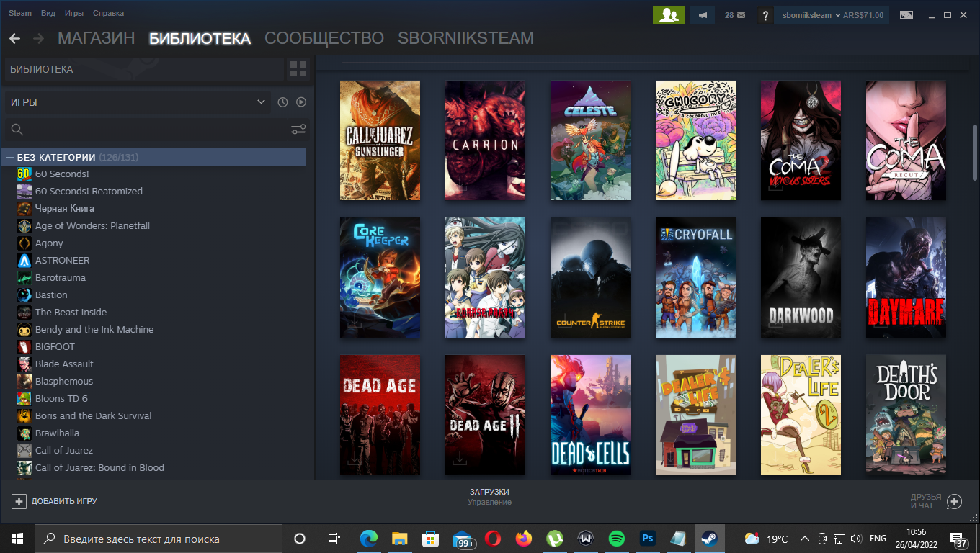
Task: Click ДОБАВИТЬ ИГРУ button
Action: coord(55,501)
